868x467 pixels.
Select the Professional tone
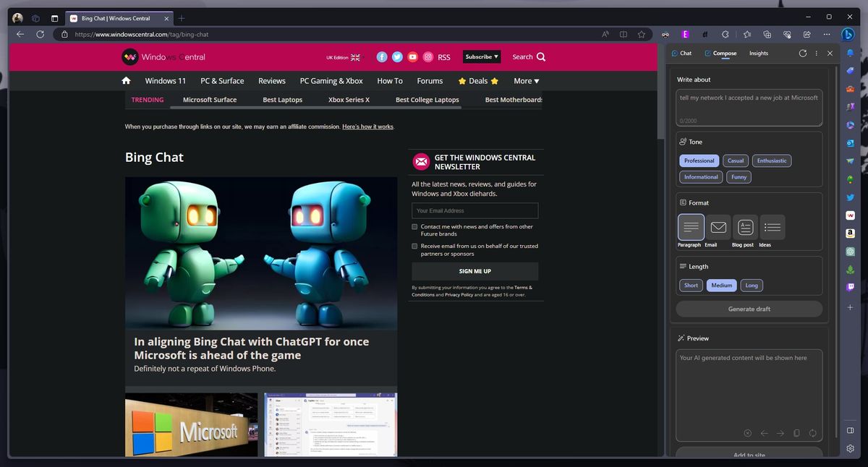(699, 160)
